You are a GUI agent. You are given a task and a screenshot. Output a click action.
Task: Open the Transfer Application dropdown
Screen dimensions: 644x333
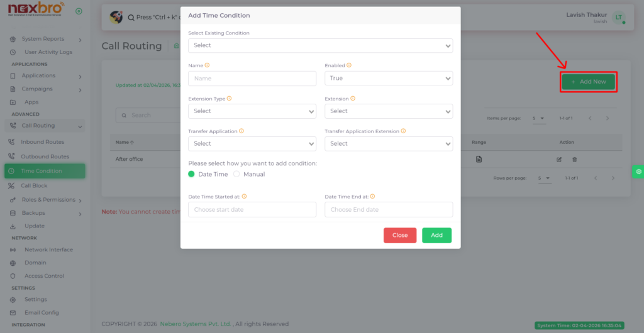[x=252, y=144]
